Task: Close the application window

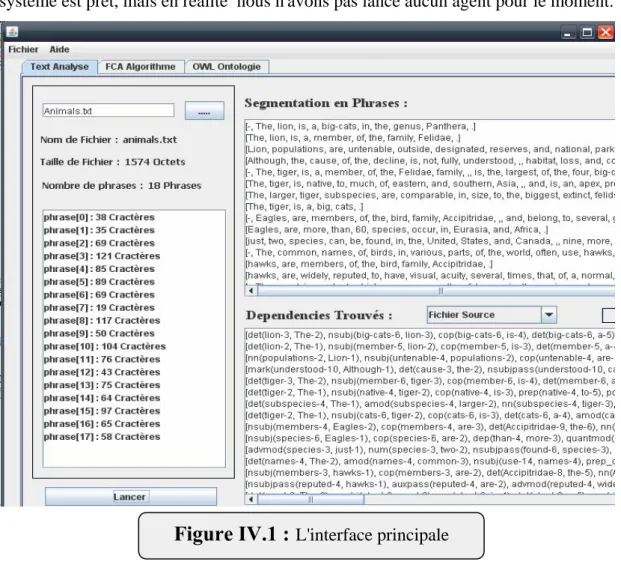Action: tap(606, 32)
